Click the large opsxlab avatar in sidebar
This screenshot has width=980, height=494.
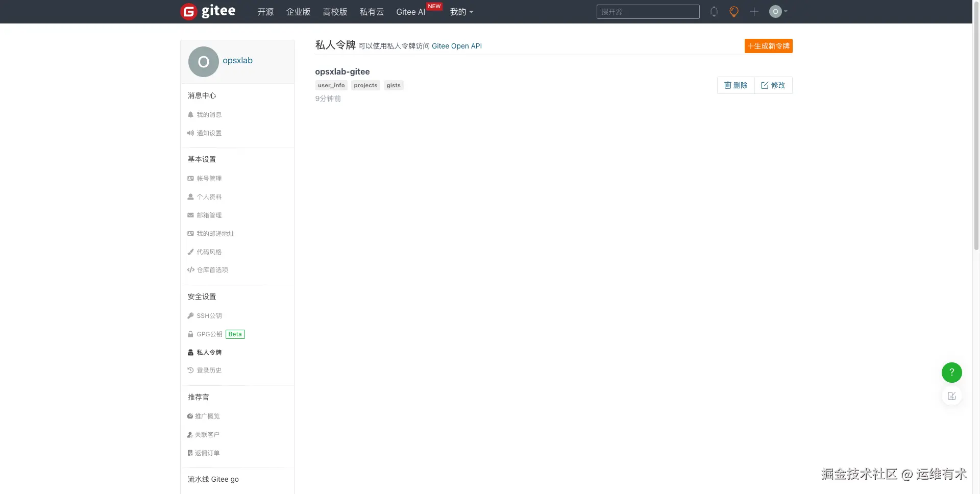(204, 62)
